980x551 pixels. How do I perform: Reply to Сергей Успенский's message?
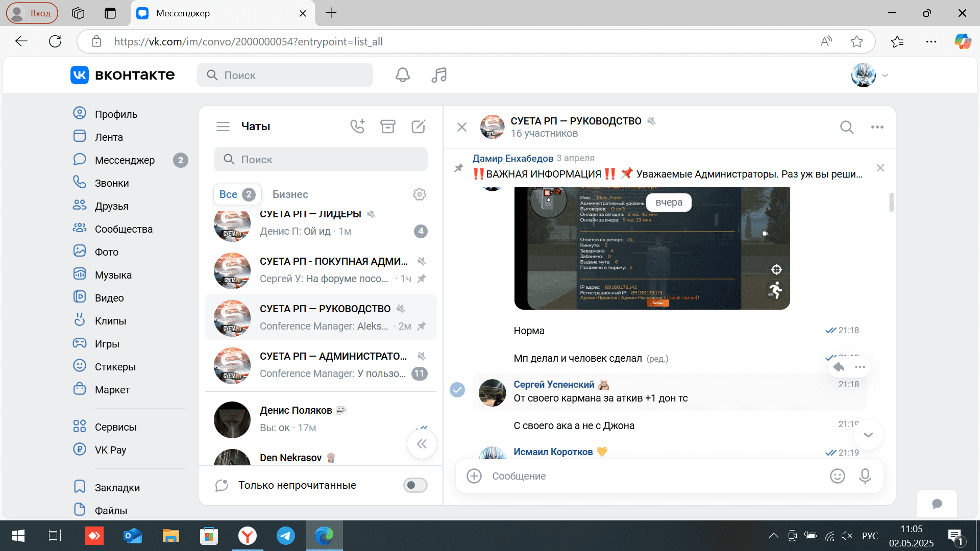[x=839, y=367]
